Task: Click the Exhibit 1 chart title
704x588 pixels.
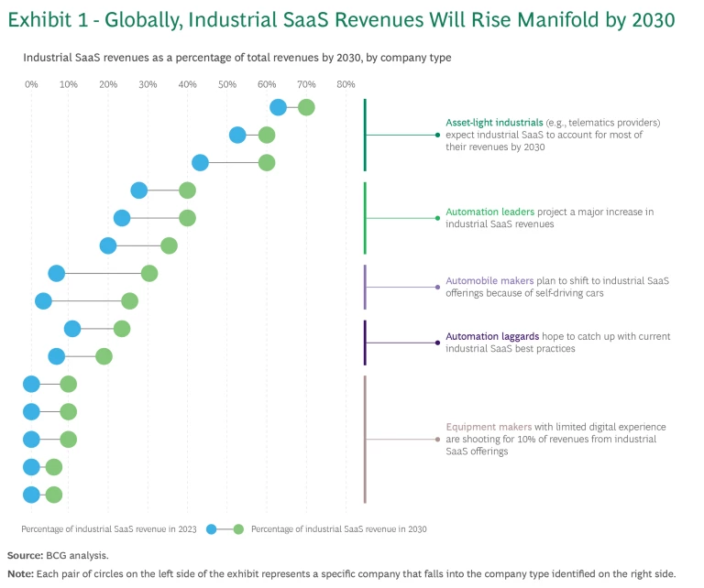Action: pyautogui.click(x=341, y=19)
